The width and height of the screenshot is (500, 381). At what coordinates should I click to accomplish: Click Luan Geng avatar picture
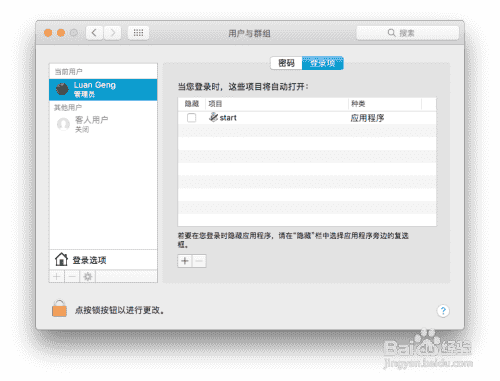click(x=62, y=89)
